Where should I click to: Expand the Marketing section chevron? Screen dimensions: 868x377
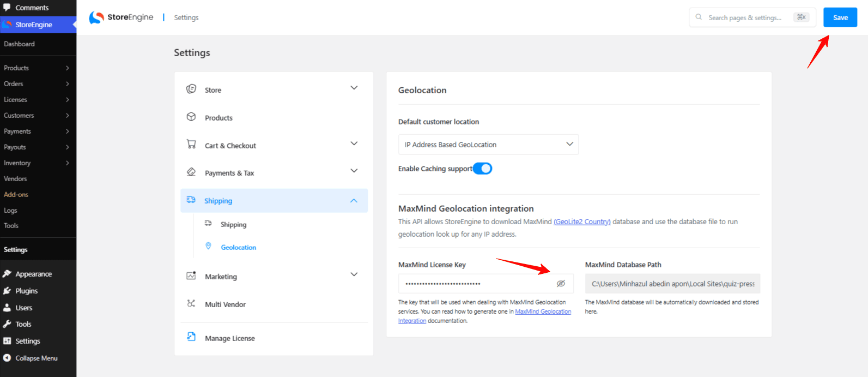pyautogui.click(x=354, y=274)
